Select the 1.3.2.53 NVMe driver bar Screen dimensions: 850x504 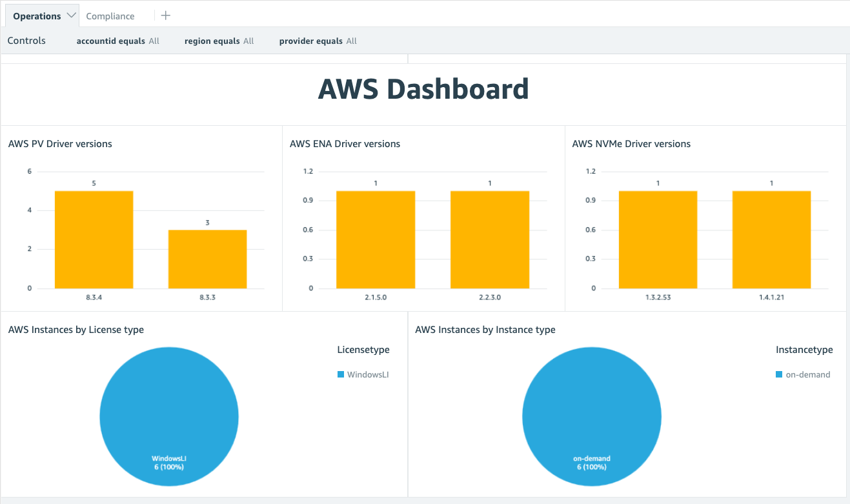coord(658,239)
